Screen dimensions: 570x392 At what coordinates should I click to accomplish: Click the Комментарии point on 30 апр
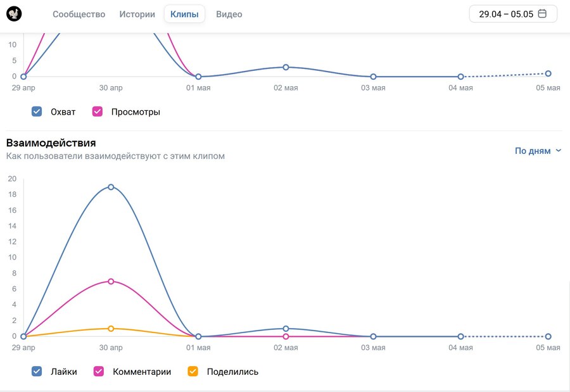click(x=111, y=281)
